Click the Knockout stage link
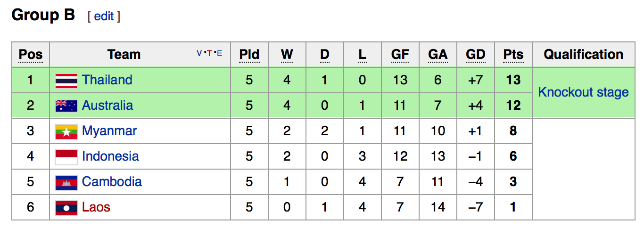The width and height of the screenshot is (644, 228). point(583,92)
